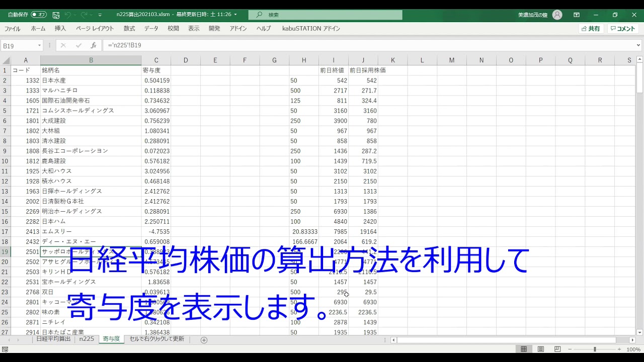Switch to Page Layout view icon
Viewport: 644px width, 362px height.
tap(540, 349)
